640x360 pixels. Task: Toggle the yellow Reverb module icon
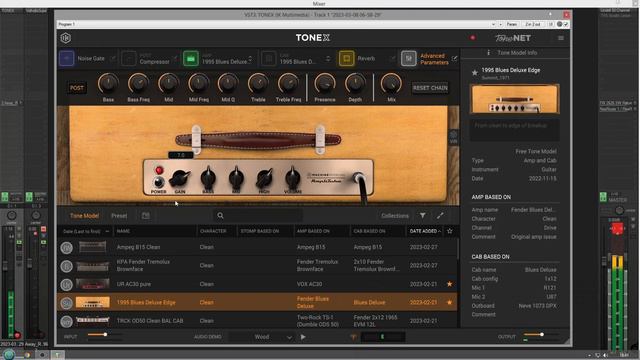[347, 58]
